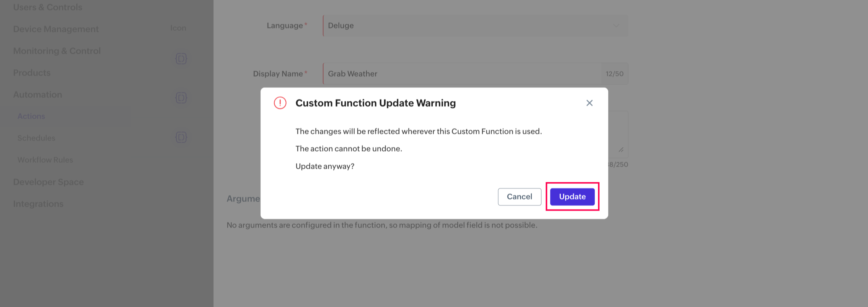Collapse the Automation sidebar section
The width and height of the screenshot is (868, 307).
point(37,95)
